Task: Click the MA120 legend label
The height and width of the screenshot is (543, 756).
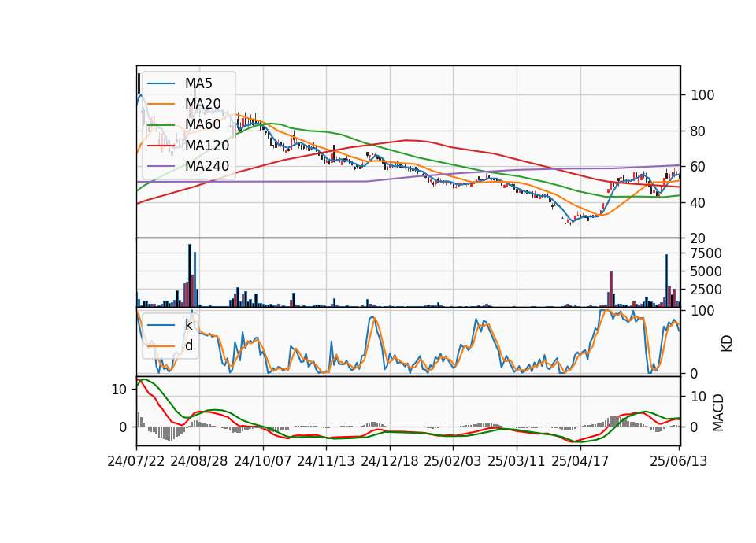Action: pyautogui.click(x=207, y=145)
